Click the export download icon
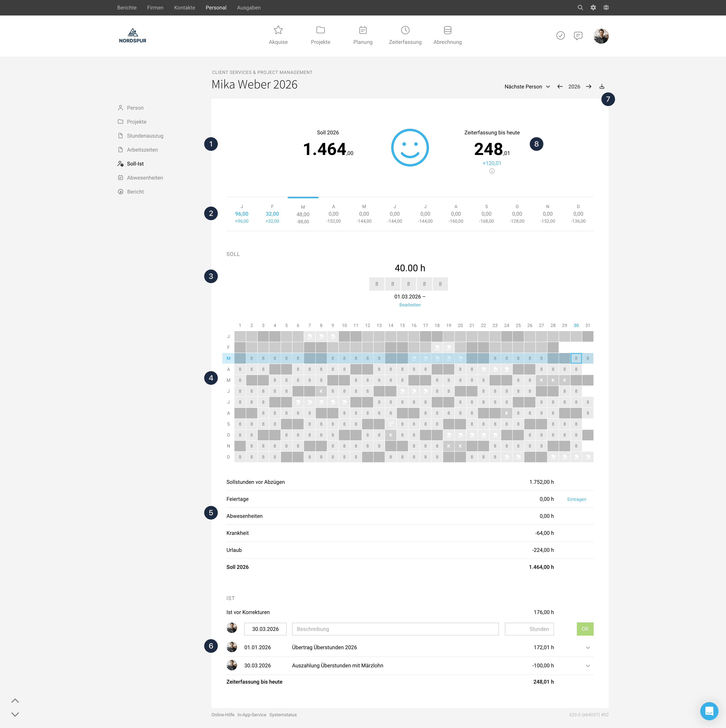 pyautogui.click(x=602, y=87)
